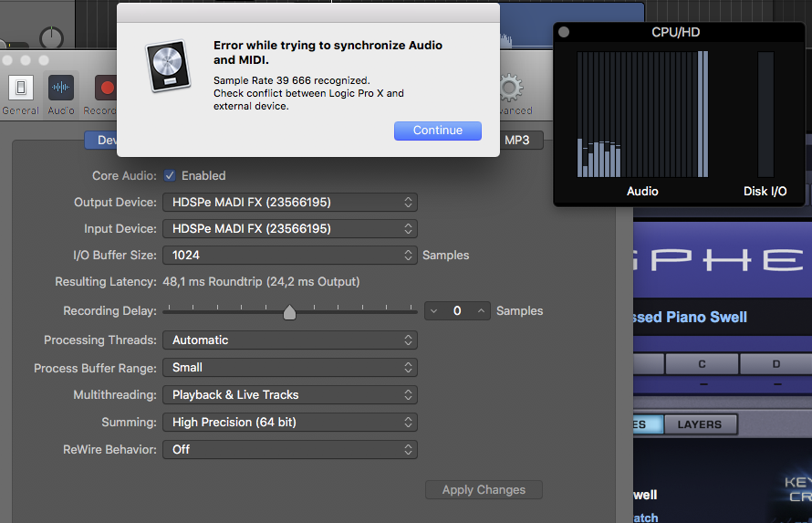Click the Resulting Latency 48,1 ms text
Image resolution: width=812 pixels, height=523 pixels.
(x=261, y=282)
